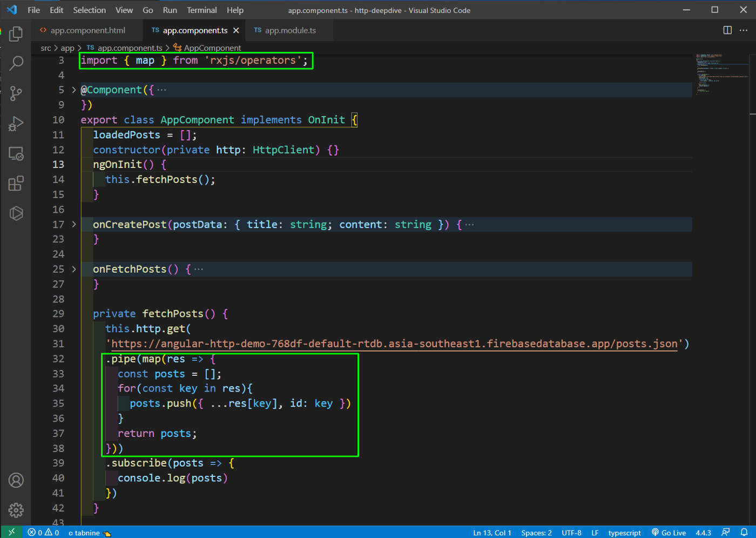Close the app.component.ts tab
The height and width of the screenshot is (538, 756).
(236, 30)
